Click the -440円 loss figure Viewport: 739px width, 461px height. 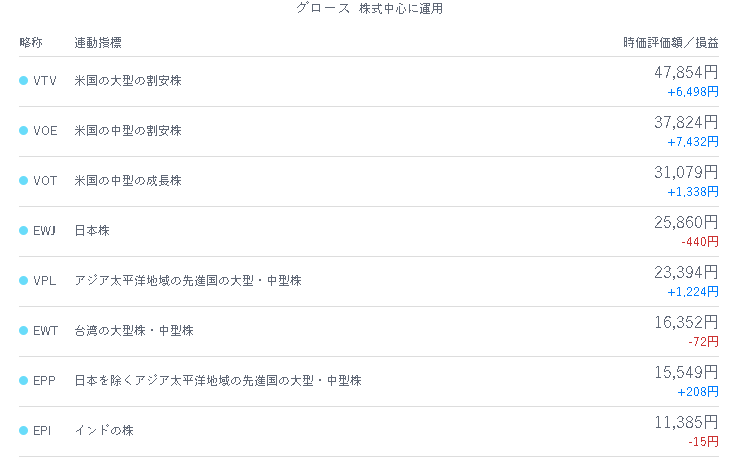click(699, 242)
